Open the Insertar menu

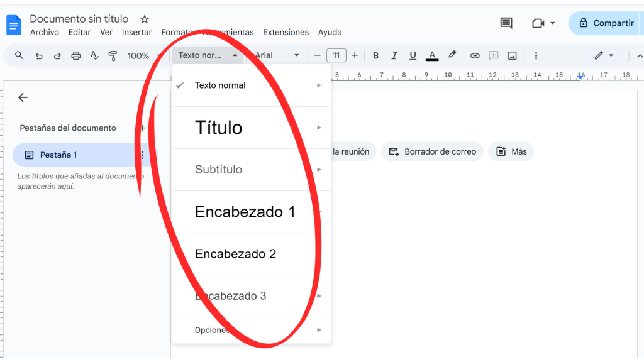click(136, 32)
